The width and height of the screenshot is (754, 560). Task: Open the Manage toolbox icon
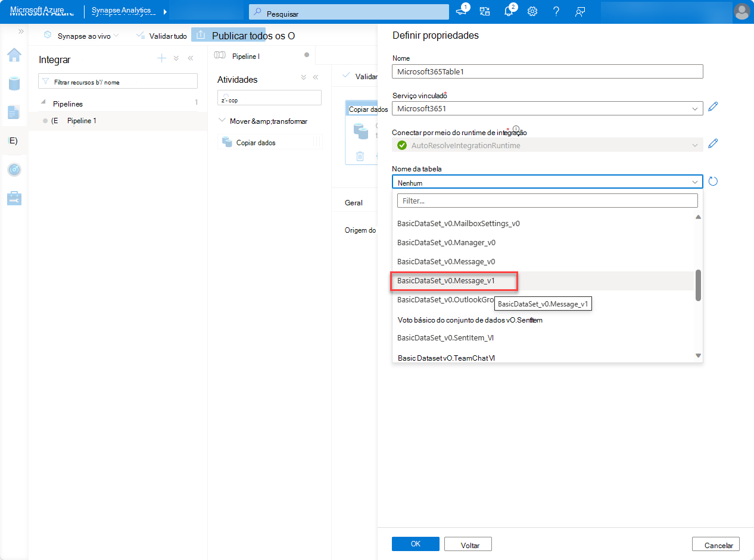[x=14, y=198]
